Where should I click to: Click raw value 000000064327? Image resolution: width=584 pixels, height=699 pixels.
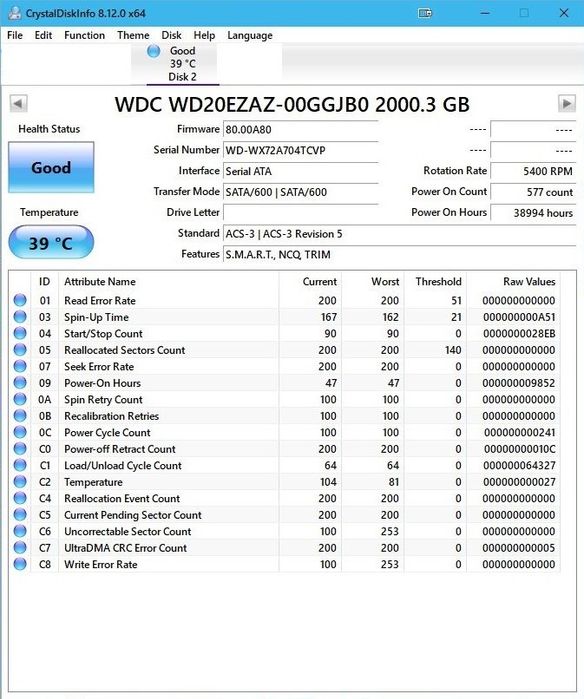519,465
